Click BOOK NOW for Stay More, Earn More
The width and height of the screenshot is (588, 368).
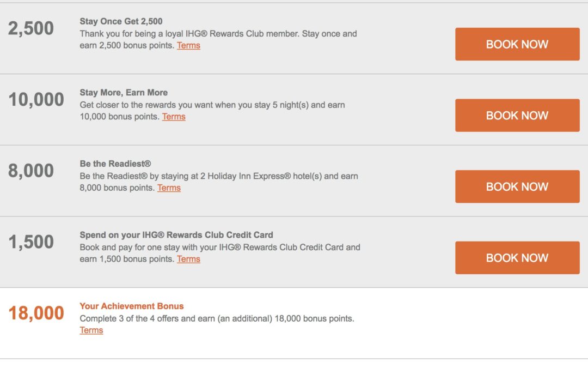tap(516, 115)
